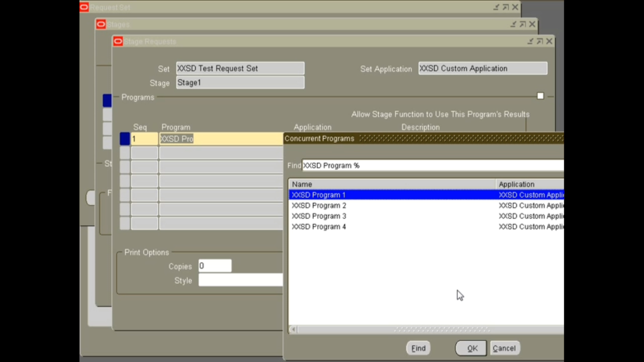The height and width of the screenshot is (362, 644).
Task: Click the Find search field showing XXSD Program %
Action: pyautogui.click(x=402, y=165)
